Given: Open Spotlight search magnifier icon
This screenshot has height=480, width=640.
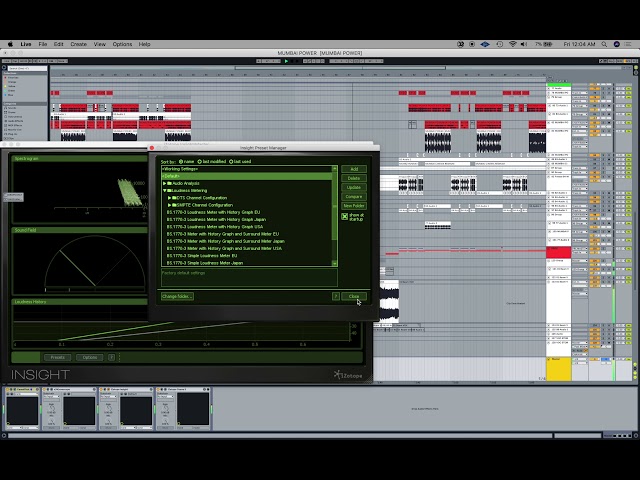Looking at the screenshot, I should click(x=604, y=44).
